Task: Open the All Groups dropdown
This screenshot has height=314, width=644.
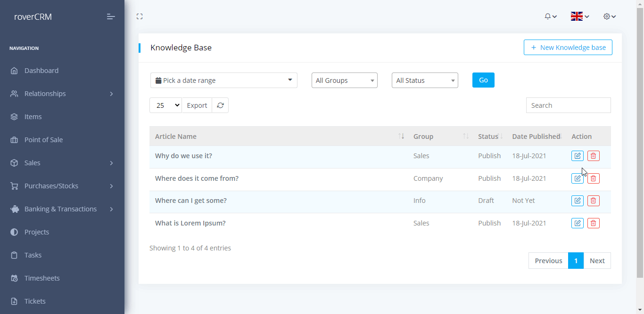Action: coord(344,81)
